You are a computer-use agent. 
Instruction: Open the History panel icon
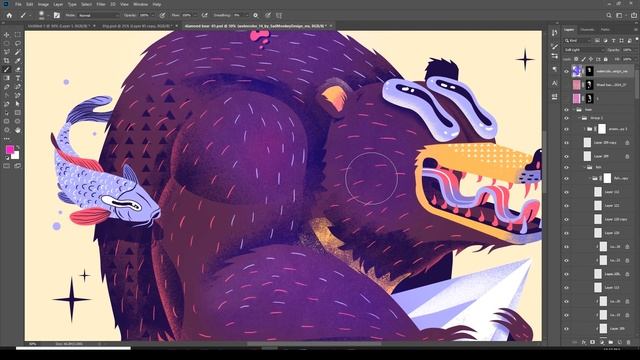554,33
